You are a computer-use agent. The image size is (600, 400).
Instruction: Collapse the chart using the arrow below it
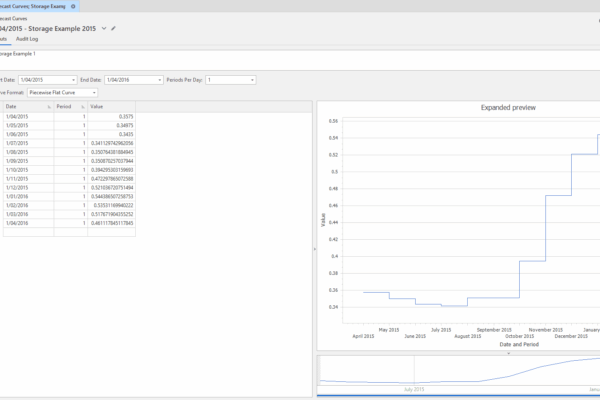click(x=509, y=353)
